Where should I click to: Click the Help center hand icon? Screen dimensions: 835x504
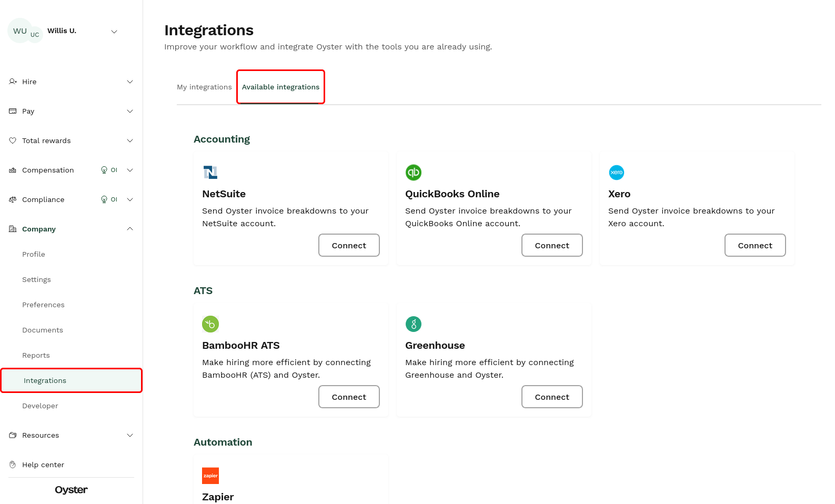(13, 465)
